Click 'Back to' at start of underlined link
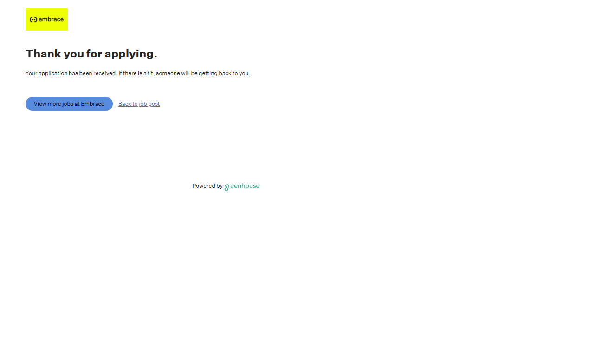Image resolution: width=602 pixels, height=364 pixels. point(128,104)
